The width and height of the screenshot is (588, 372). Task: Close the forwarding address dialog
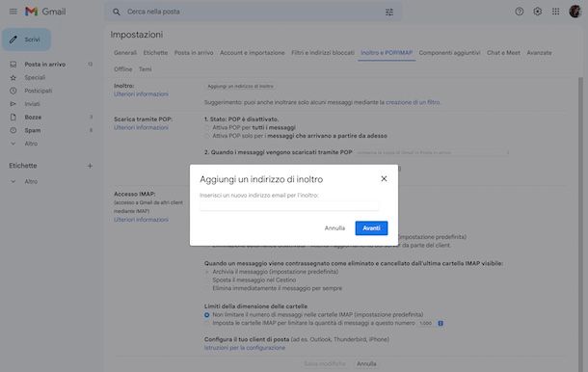pyautogui.click(x=384, y=179)
